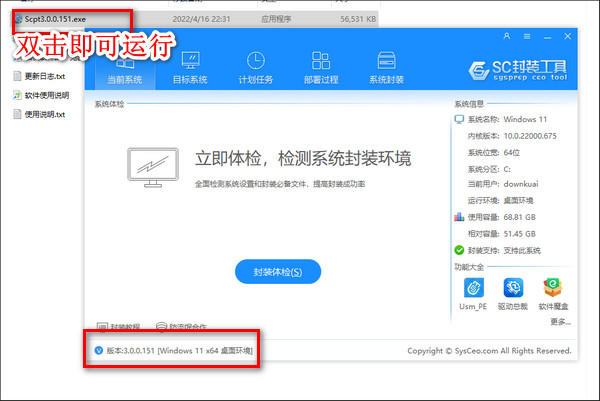This screenshot has height=401, width=600.
Task: Click the 更多... link
Action: pos(561,322)
